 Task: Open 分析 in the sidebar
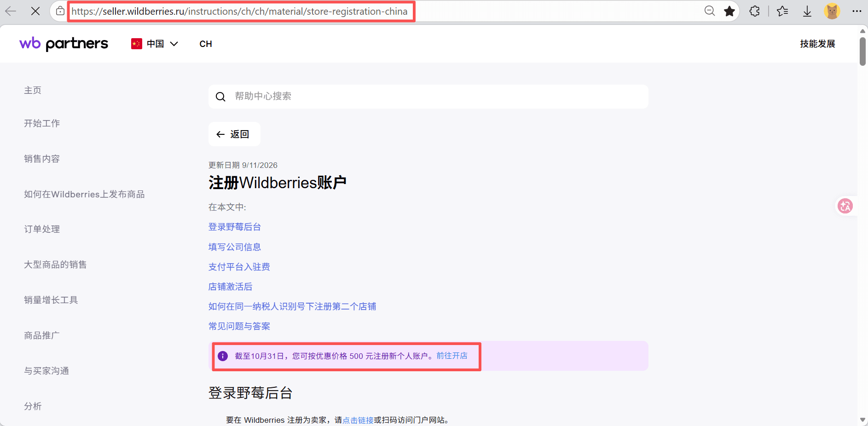(x=33, y=406)
